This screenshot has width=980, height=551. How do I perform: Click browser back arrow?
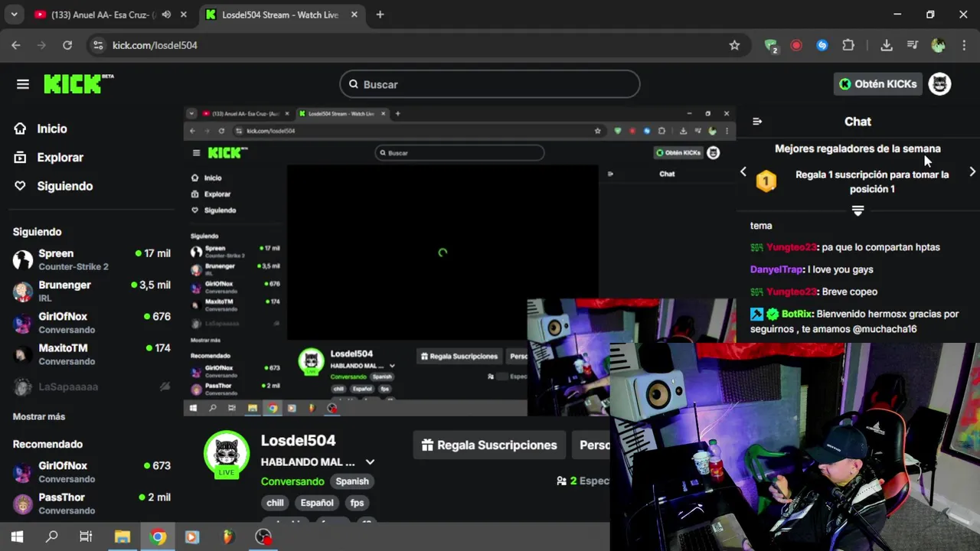point(16,45)
